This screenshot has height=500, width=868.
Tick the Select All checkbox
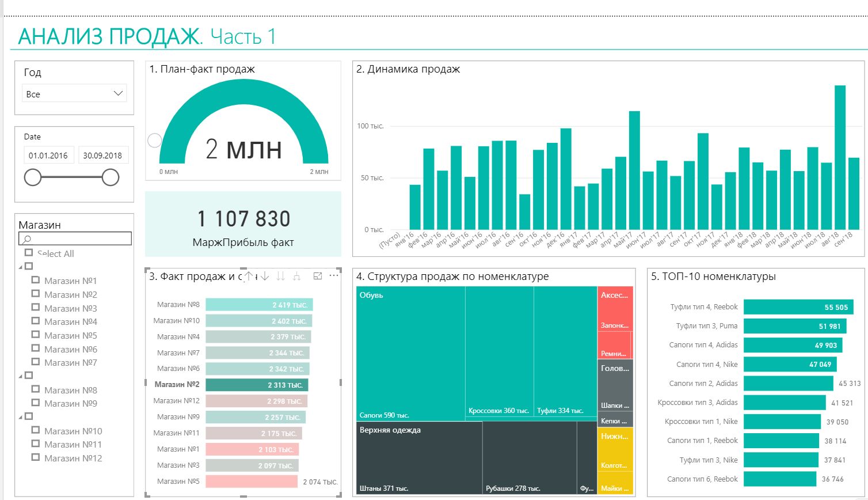tap(29, 252)
